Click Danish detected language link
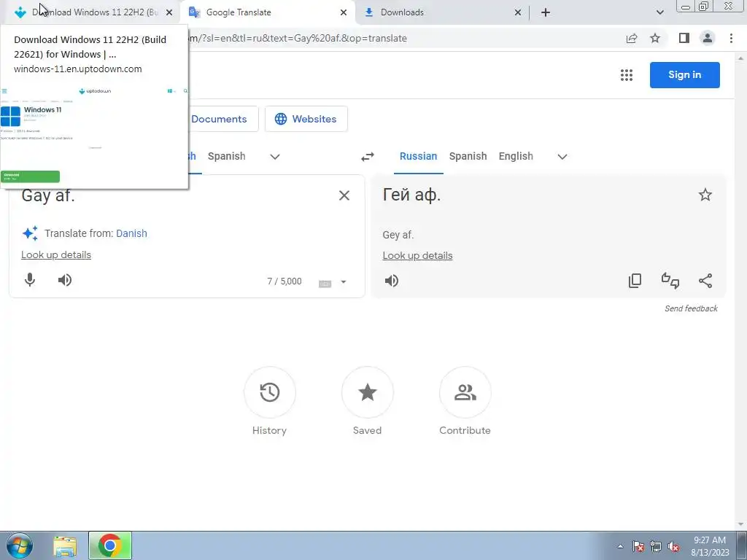This screenshot has height=560, width=747. pos(131,233)
